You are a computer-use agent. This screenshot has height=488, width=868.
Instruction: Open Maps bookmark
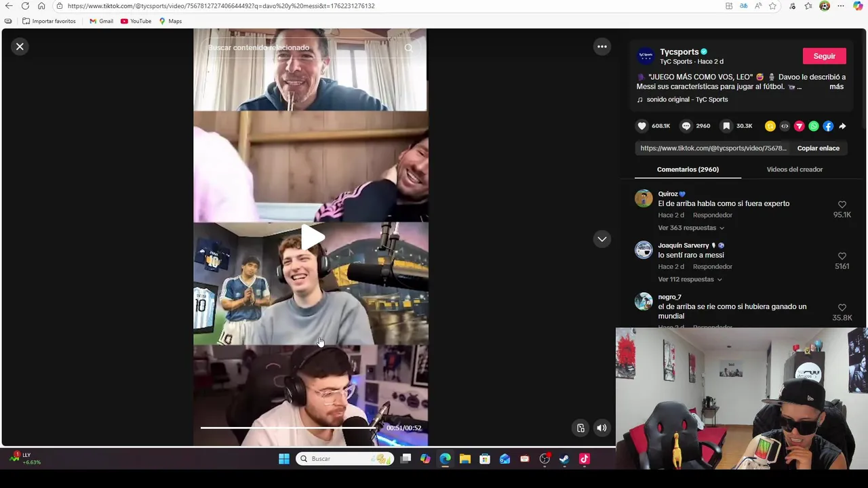click(x=170, y=21)
